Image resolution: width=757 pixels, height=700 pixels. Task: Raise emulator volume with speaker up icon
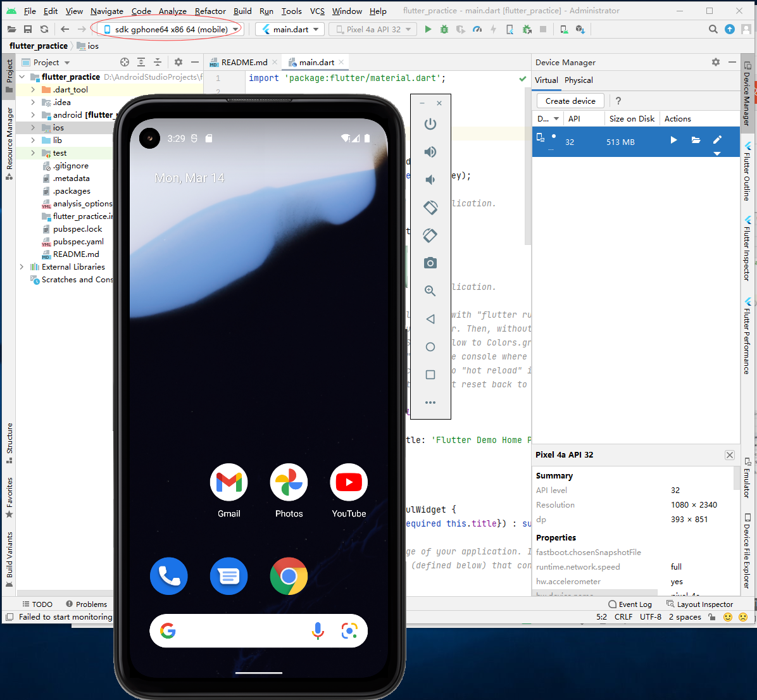[x=430, y=152]
